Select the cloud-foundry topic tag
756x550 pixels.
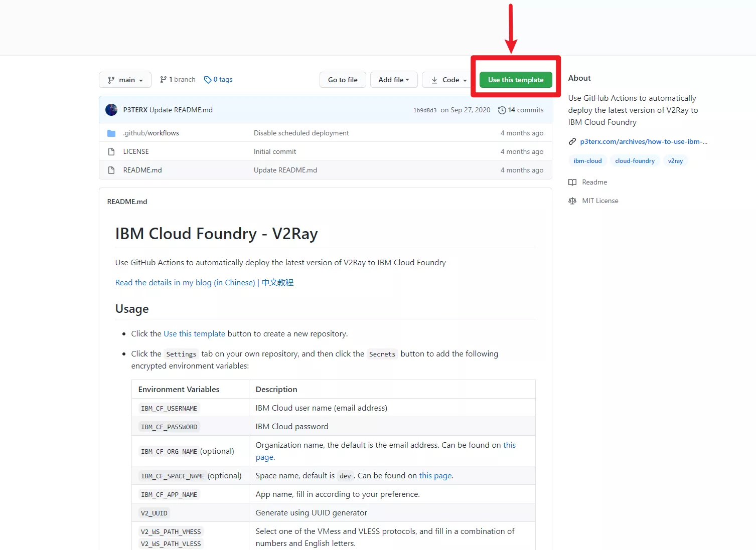coord(635,161)
